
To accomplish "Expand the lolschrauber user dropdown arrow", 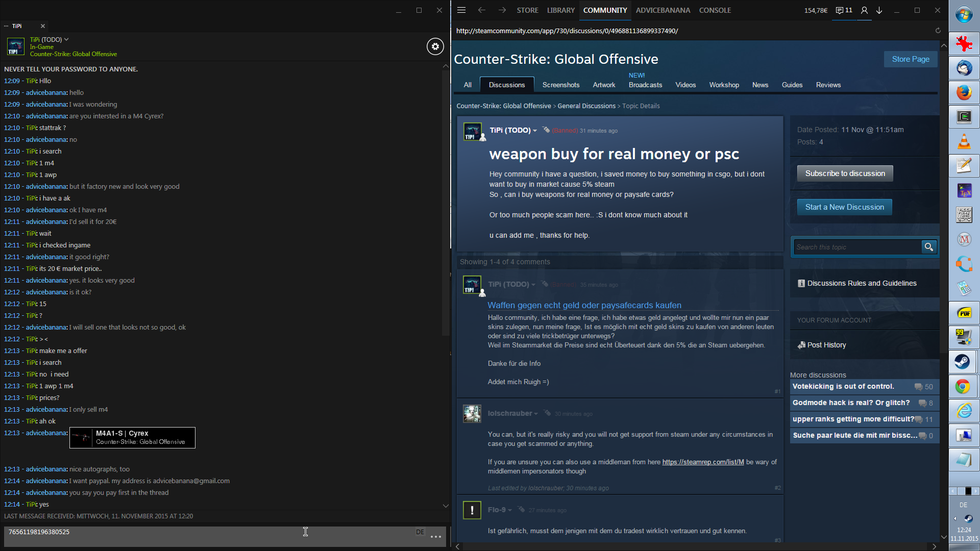I will (x=536, y=414).
